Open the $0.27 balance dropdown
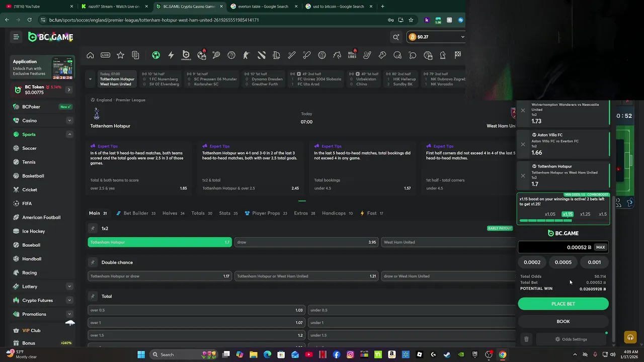This screenshot has width=644, height=362. click(x=436, y=37)
